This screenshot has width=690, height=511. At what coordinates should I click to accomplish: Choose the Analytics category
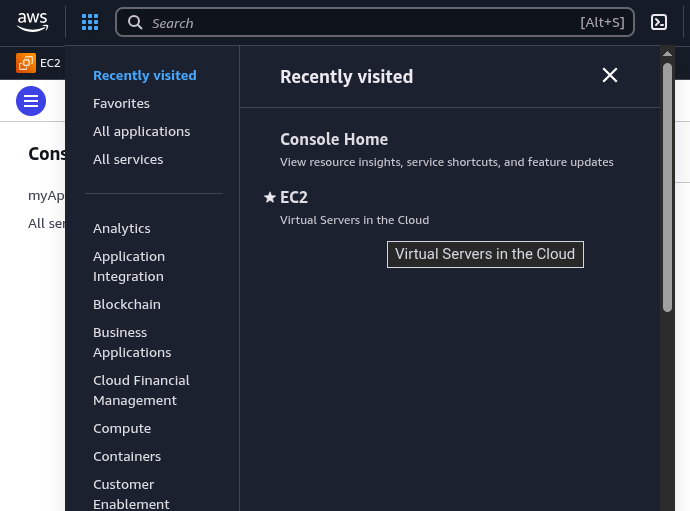tap(122, 228)
